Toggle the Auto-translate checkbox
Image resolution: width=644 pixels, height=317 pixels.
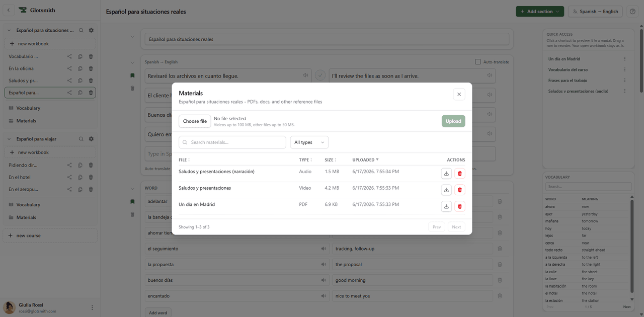[478, 62]
